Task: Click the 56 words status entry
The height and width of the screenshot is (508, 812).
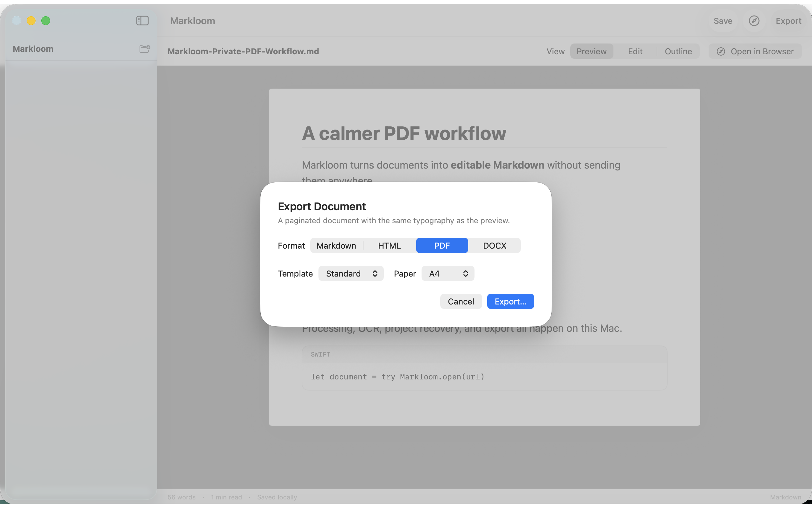Action: [181, 497]
